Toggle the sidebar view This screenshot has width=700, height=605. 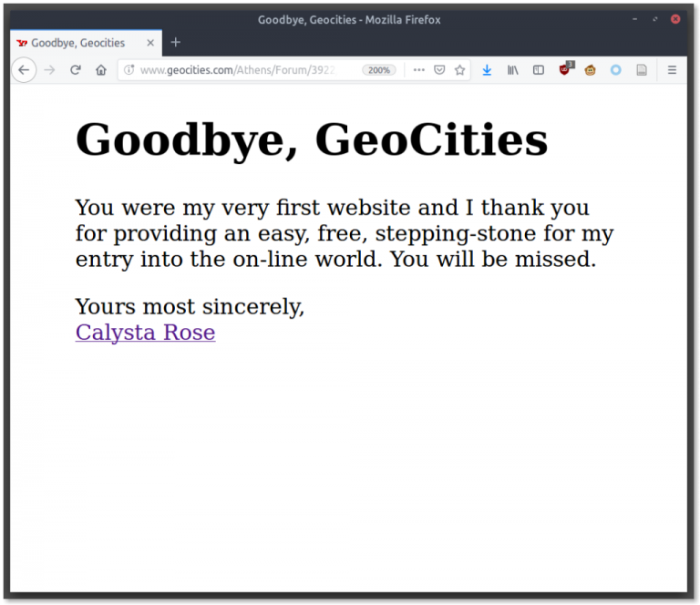(539, 70)
